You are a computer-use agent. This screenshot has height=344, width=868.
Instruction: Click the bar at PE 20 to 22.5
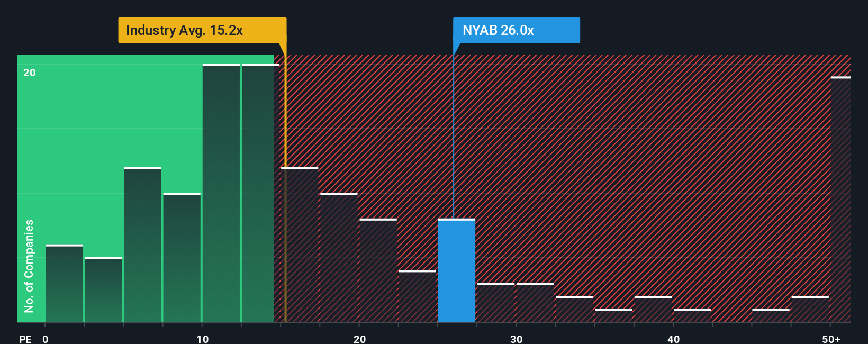378,270
